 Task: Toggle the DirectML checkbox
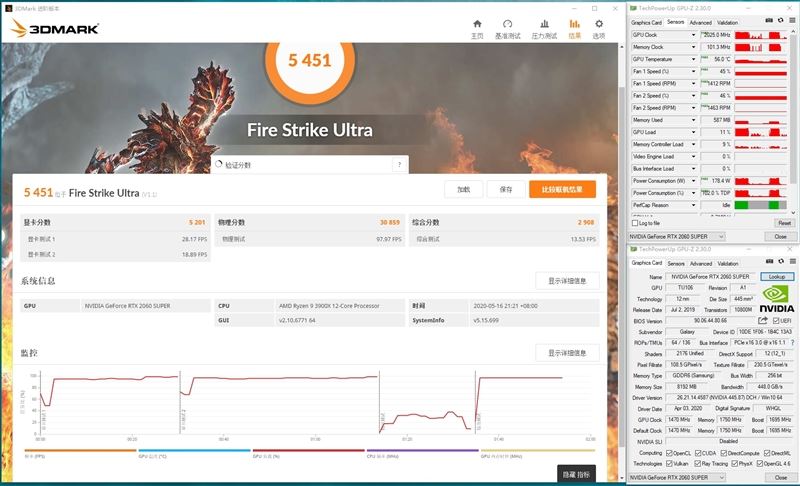(766, 453)
